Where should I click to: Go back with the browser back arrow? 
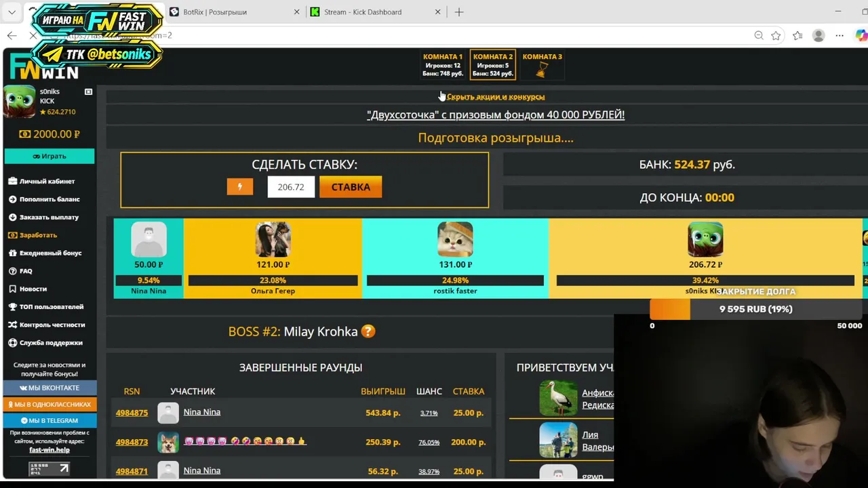[x=12, y=35]
